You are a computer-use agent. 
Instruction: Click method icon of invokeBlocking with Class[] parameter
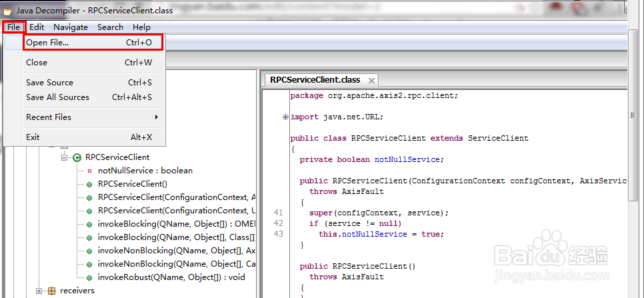coord(89,237)
